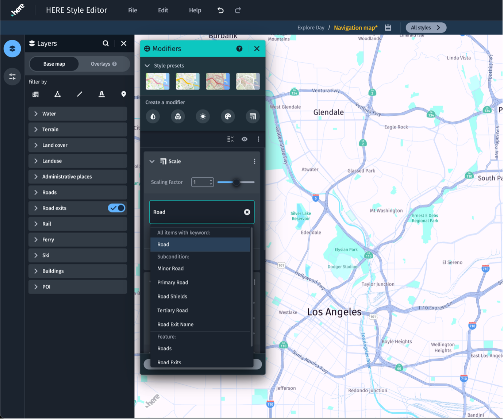Create a scale modifier
The image size is (504, 420).
(x=253, y=116)
